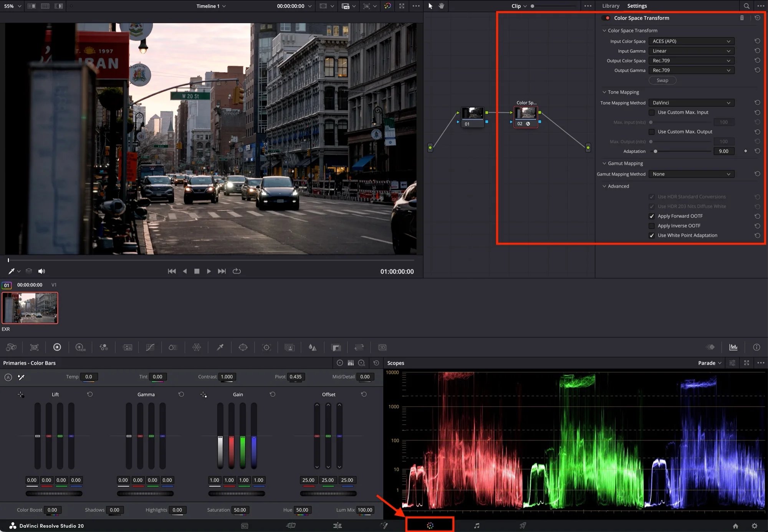Open the Sizing palette
This screenshot has width=768, height=532.
tap(359, 347)
